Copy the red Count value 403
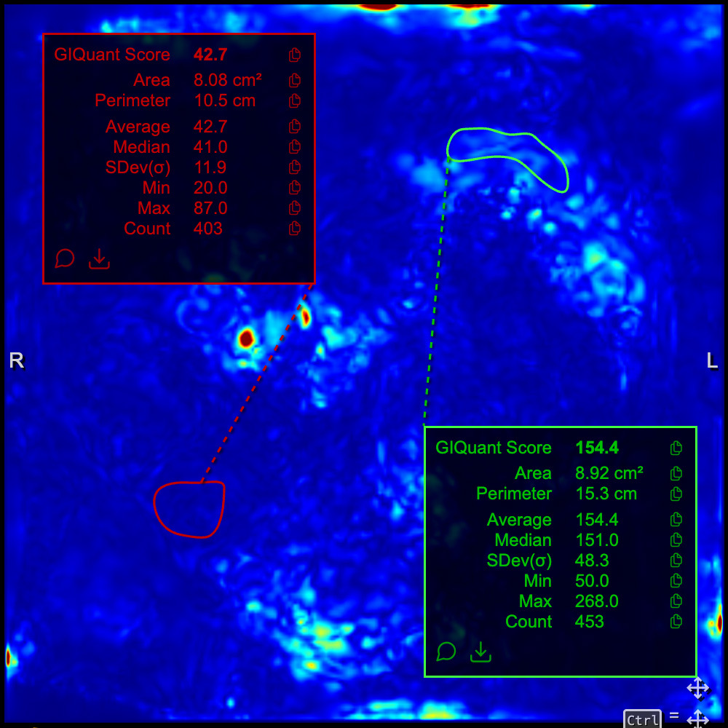The width and height of the screenshot is (728, 728). pos(295,229)
